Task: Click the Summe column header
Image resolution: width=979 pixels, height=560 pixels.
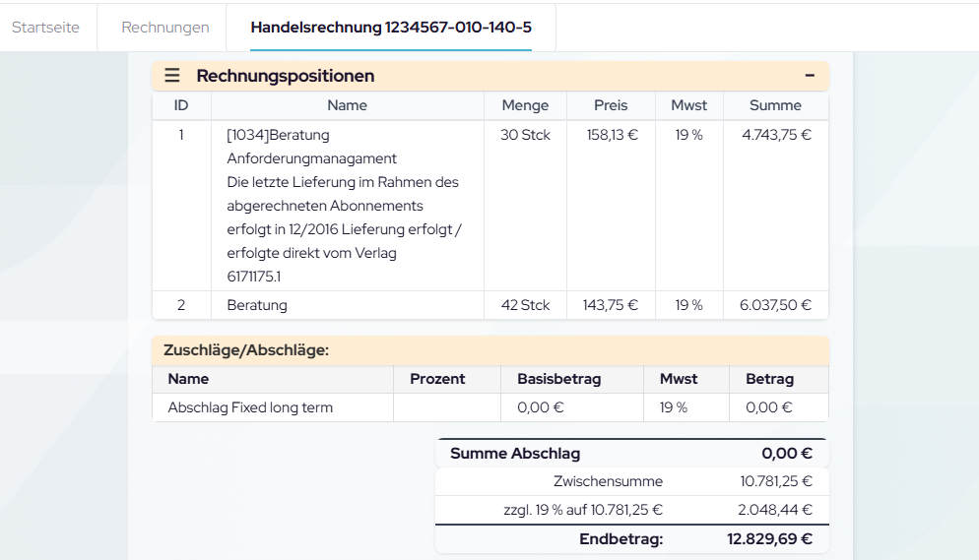Action: [x=775, y=105]
